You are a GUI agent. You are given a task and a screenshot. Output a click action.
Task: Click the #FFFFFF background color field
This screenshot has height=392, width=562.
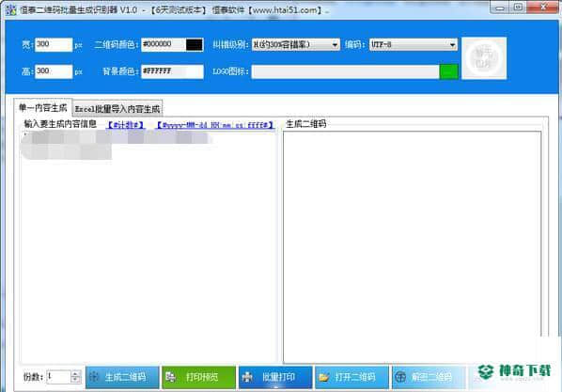click(x=172, y=71)
